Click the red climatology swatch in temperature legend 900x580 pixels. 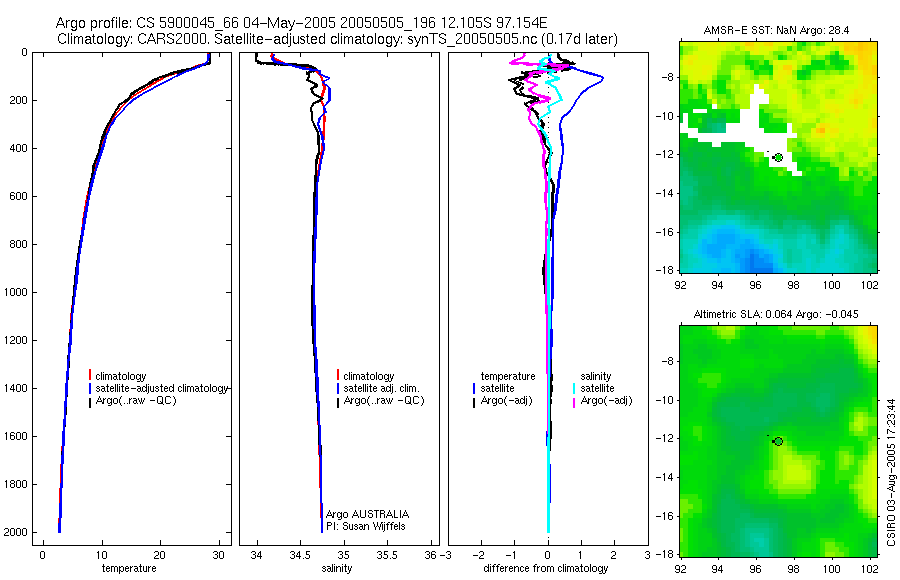pos(90,376)
